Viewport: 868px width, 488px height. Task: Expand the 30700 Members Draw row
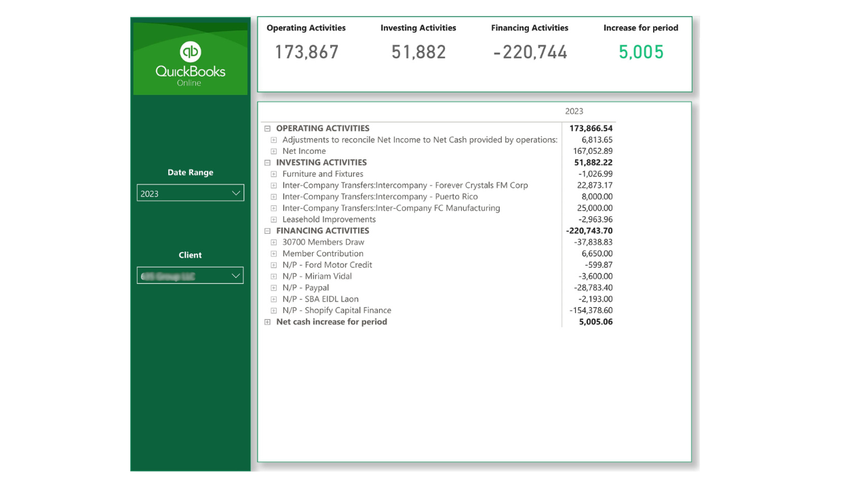273,242
